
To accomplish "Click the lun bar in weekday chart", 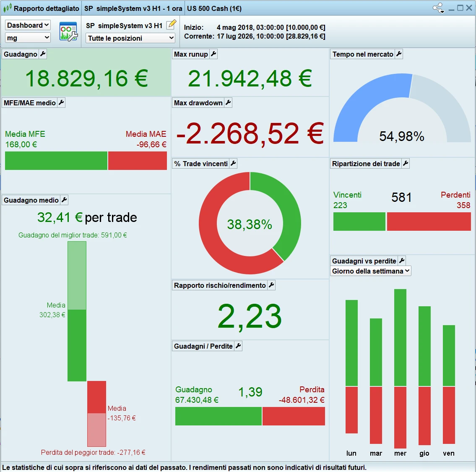I will (351, 367).
